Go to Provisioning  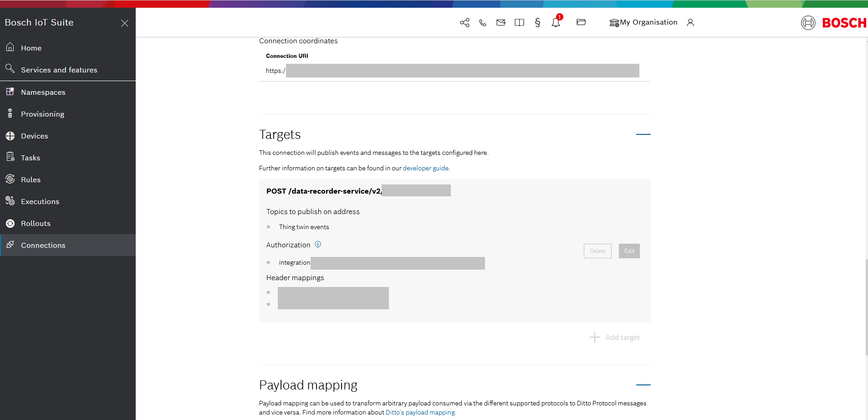(68, 114)
